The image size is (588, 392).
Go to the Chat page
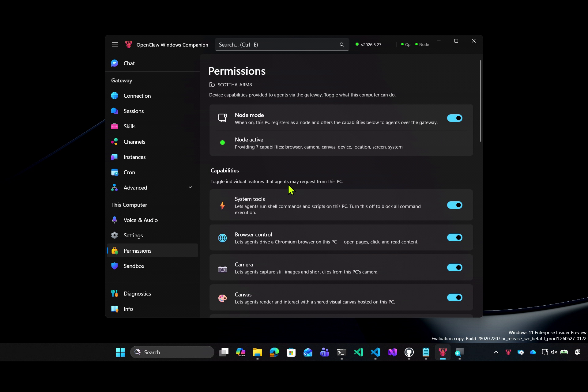tap(153, 63)
